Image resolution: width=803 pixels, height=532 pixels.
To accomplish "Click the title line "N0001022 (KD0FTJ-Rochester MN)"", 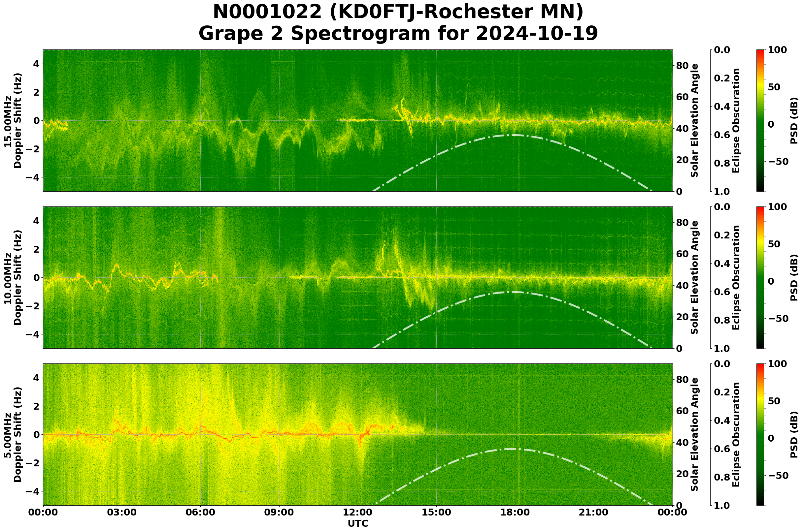I will [x=398, y=13].
